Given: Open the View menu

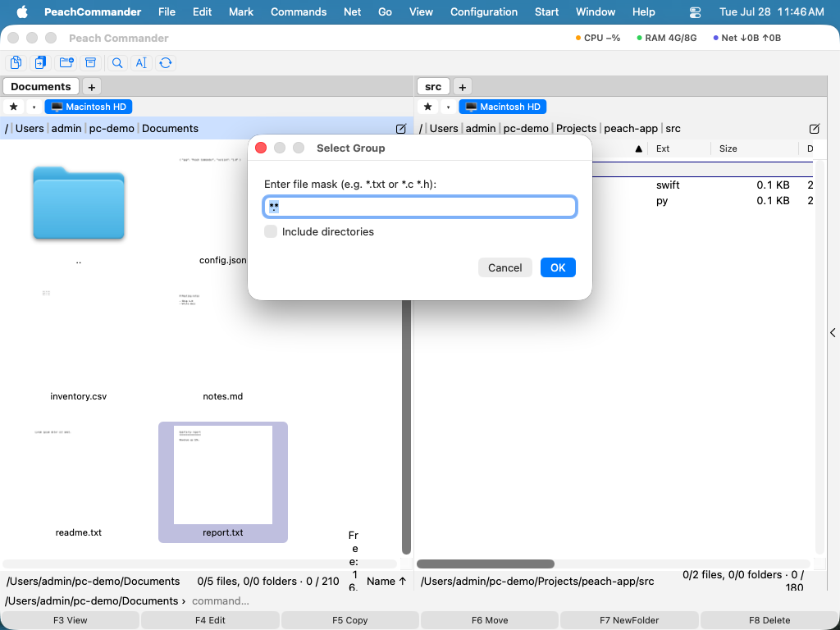Looking at the screenshot, I should pyautogui.click(x=421, y=11).
